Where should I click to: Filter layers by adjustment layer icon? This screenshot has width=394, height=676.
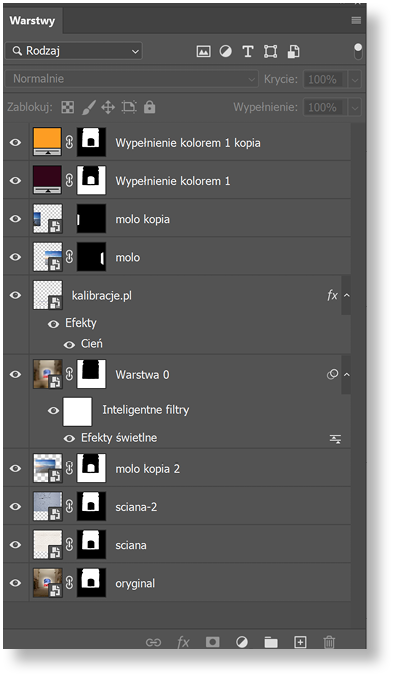[x=225, y=52]
